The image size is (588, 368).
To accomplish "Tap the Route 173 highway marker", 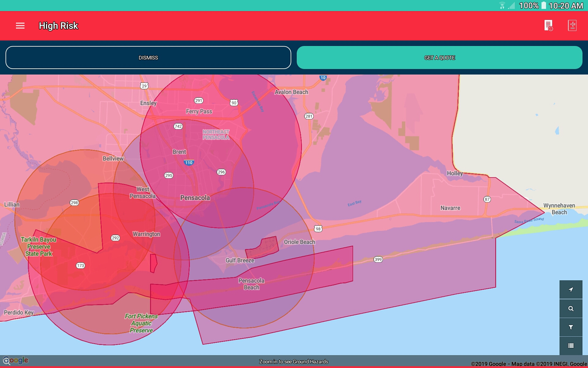I will 81,266.
